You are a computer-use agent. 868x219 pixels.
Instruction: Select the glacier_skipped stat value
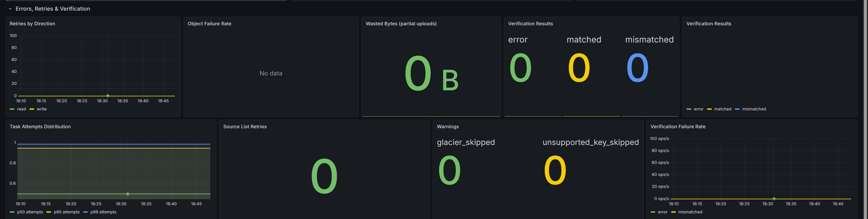tap(450, 170)
